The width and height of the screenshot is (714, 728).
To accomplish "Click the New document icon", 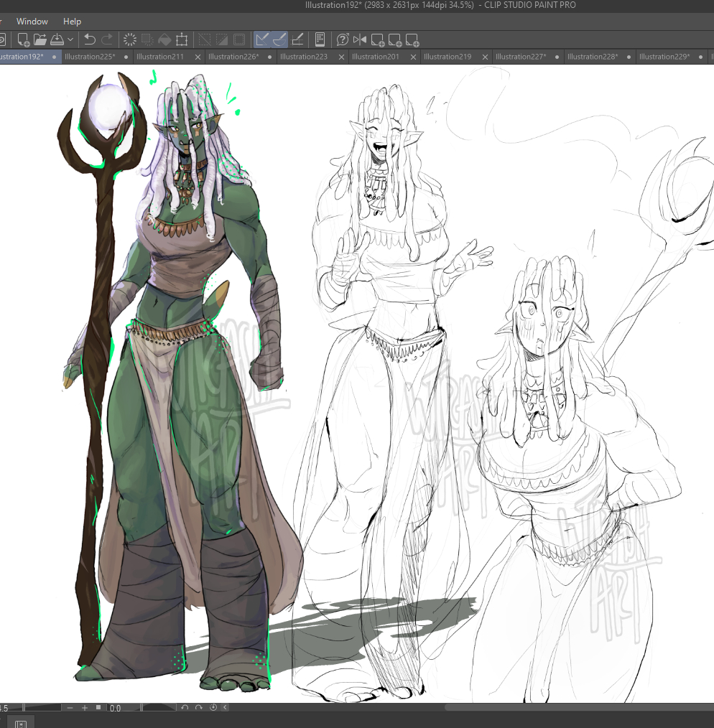I will tap(23, 39).
